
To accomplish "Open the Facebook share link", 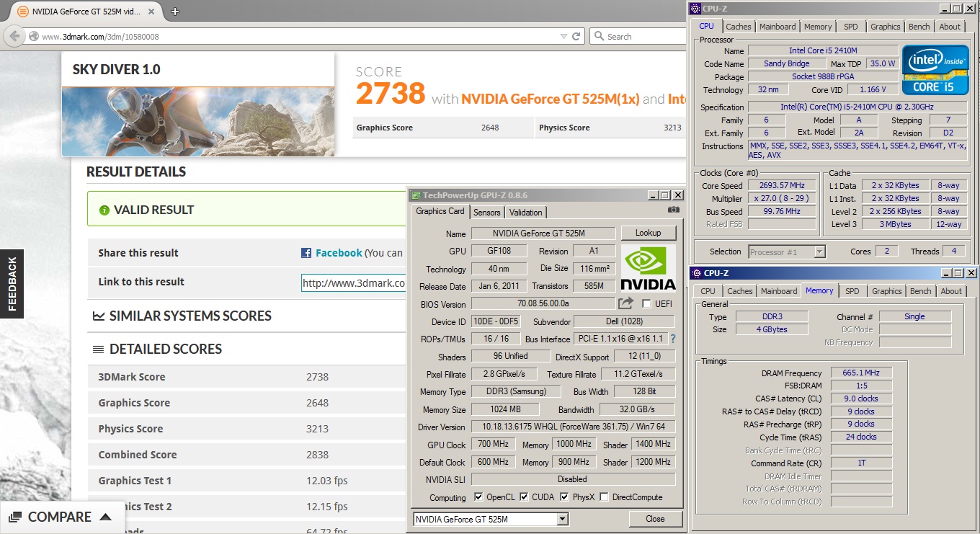I will click(339, 253).
